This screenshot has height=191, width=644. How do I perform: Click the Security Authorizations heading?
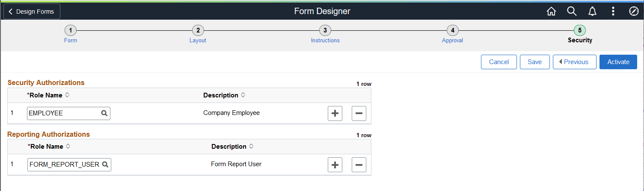click(46, 82)
